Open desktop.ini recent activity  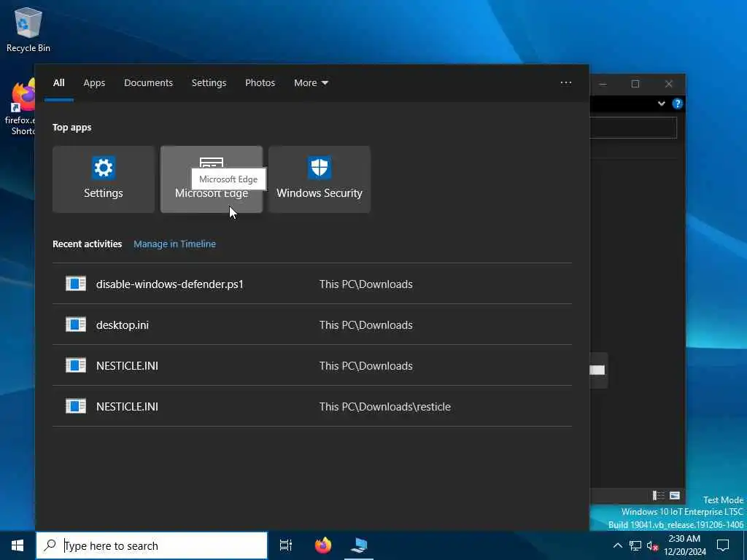tap(312, 324)
